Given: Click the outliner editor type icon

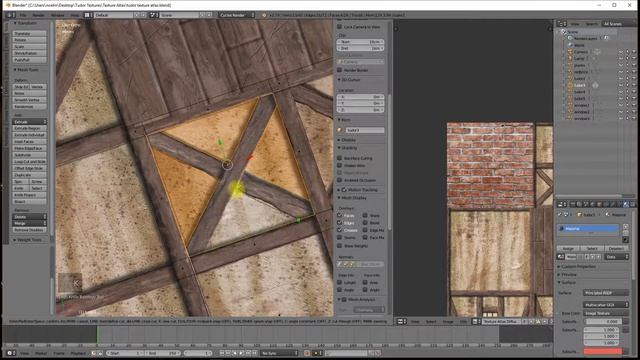Looking at the screenshot, I should click(562, 24).
